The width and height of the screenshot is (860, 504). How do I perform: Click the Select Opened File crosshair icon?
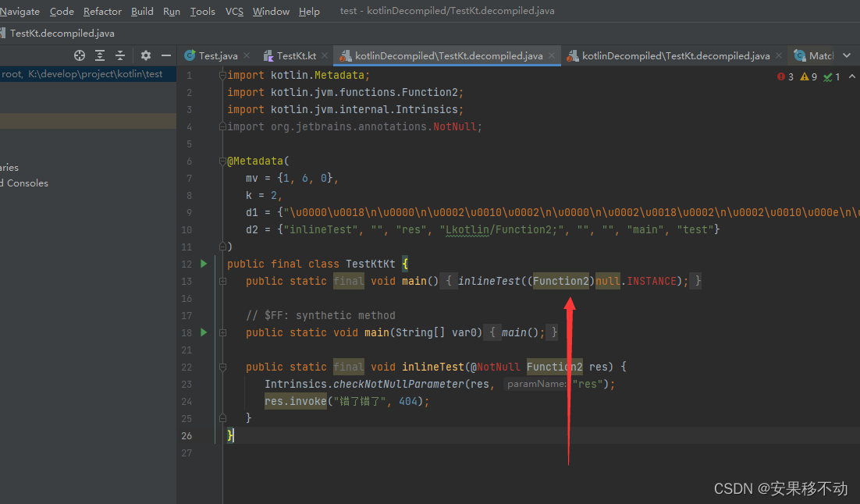(79, 55)
